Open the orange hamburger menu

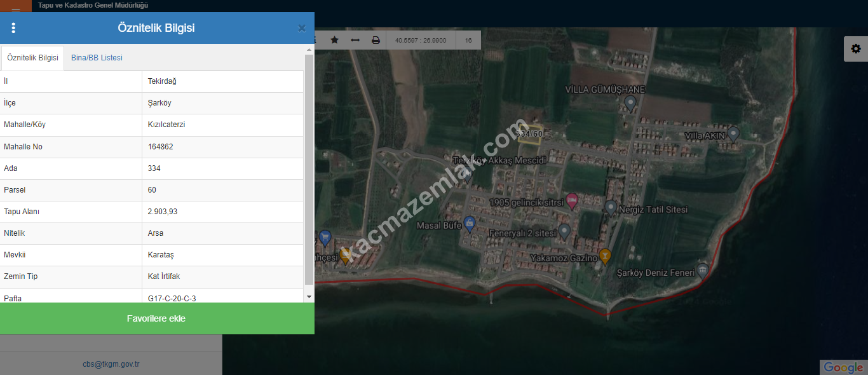[x=16, y=8]
